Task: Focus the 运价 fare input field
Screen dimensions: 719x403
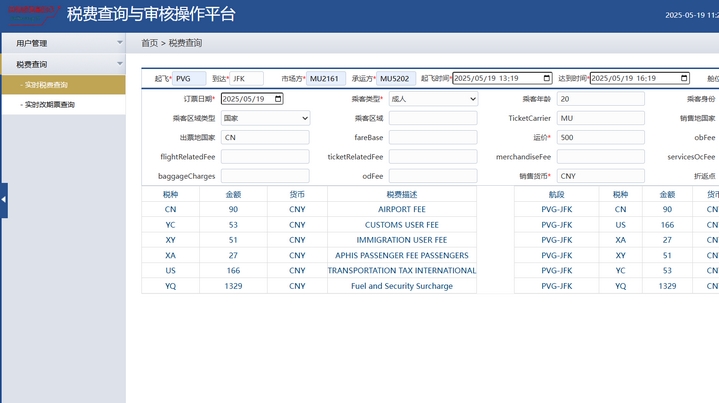Action: tap(600, 137)
